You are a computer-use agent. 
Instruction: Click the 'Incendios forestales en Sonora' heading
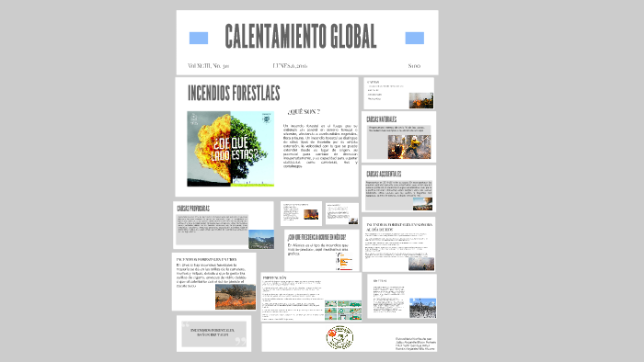[x=399, y=227]
